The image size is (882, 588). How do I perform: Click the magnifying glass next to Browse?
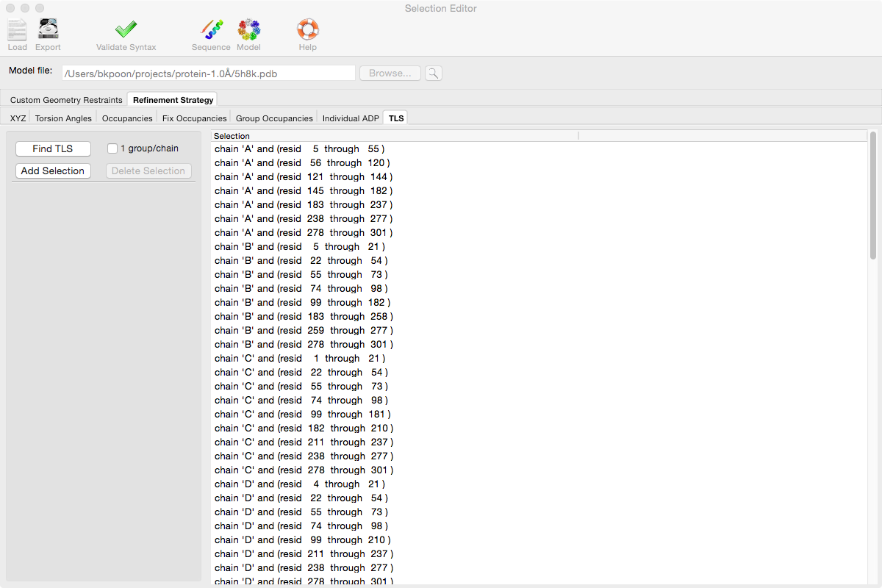tap(433, 73)
